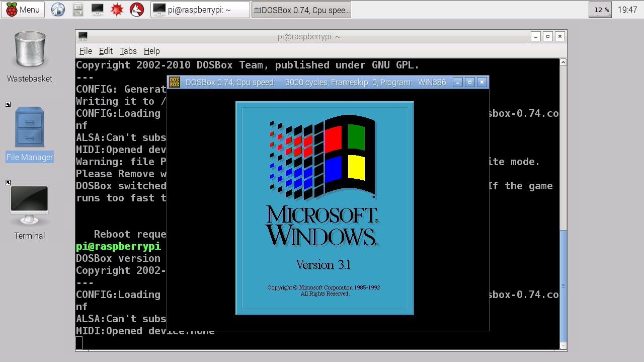Click the Windows flag logo in DOSBox
Screen dimensions: 644x362
coord(323,158)
